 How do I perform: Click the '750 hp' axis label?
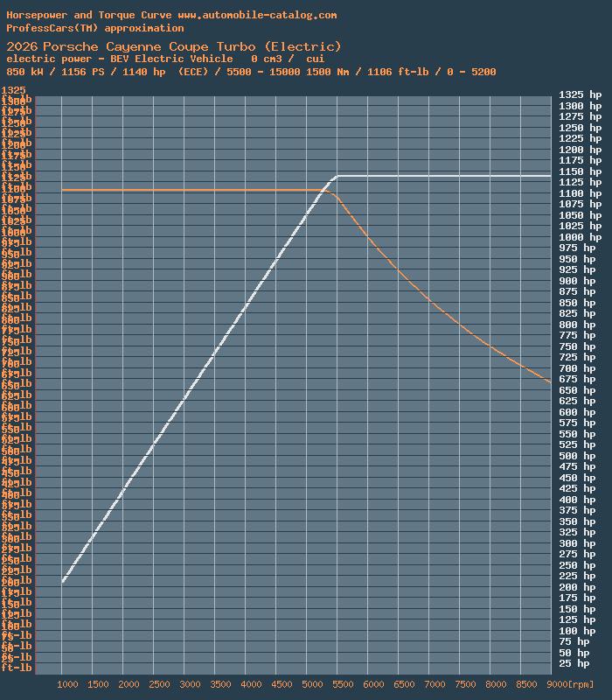pyautogui.click(x=577, y=346)
